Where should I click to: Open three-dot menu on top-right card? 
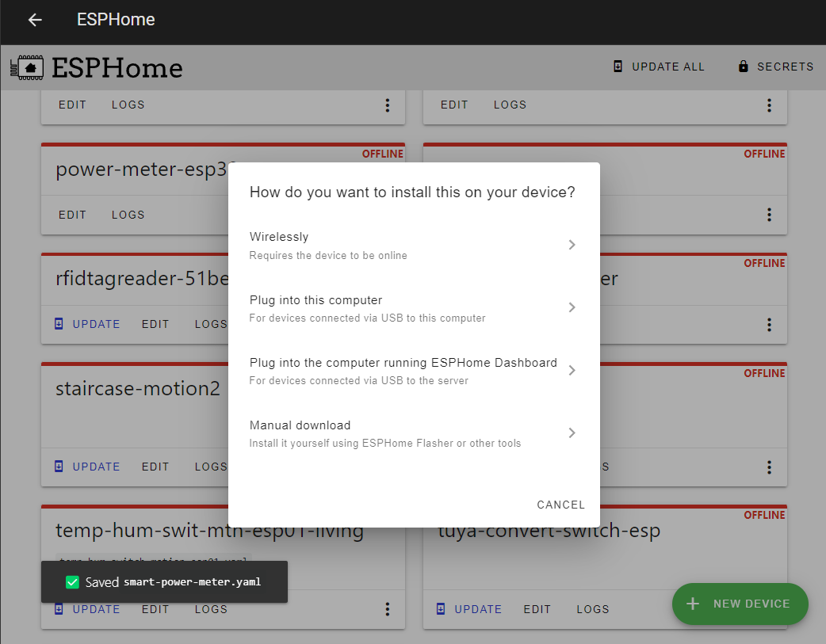point(769,105)
